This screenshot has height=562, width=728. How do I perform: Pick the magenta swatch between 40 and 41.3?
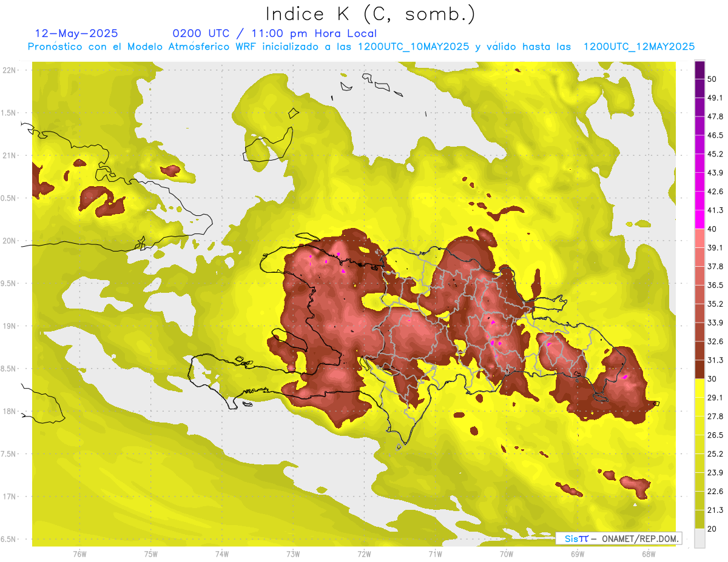[699, 219]
